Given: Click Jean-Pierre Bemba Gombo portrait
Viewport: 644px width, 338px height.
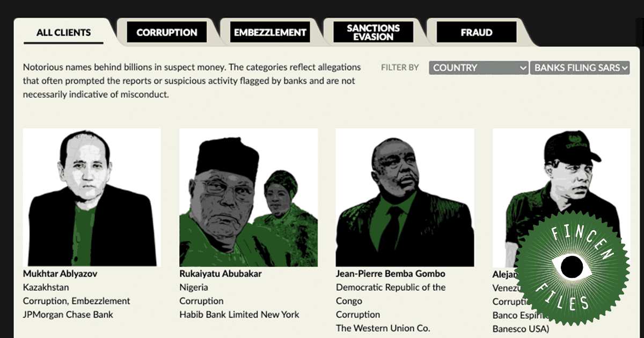Looking at the screenshot, I should point(405,197).
